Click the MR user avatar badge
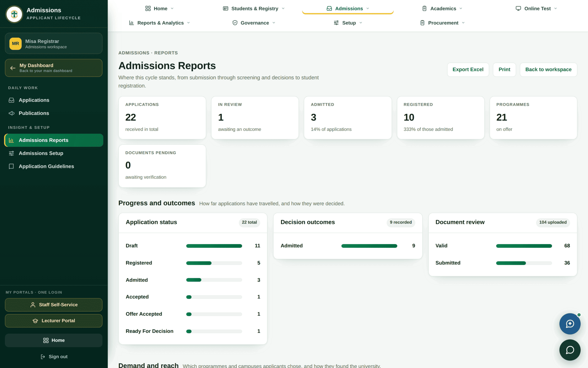Viewport: 588px width, 368px height. coord(16,44)
